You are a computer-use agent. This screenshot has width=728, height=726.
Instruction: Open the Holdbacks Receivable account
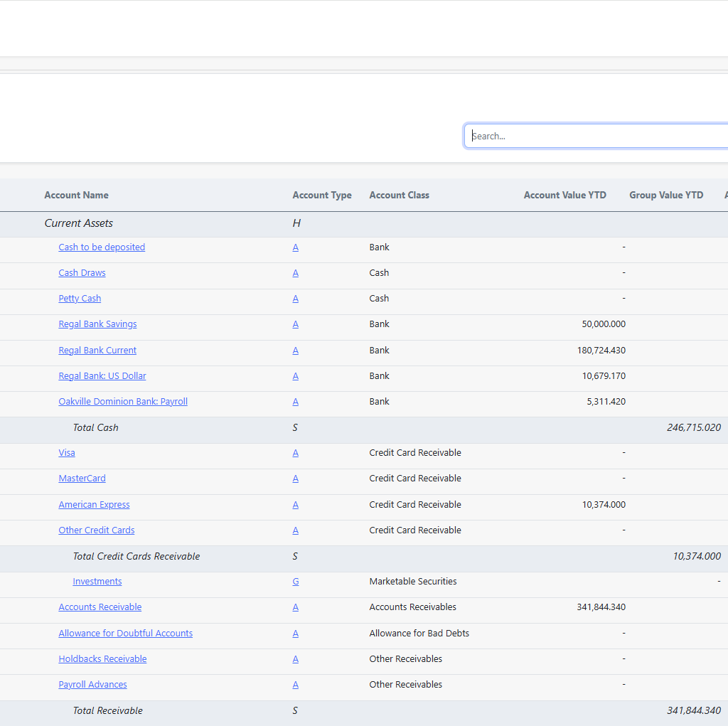click(x=102, y=658)
